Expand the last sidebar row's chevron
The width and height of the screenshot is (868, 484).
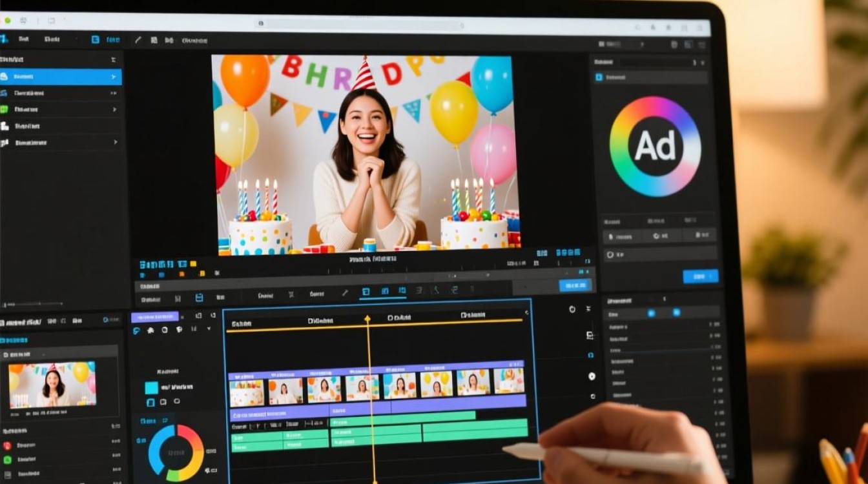[x=115, y=143]
